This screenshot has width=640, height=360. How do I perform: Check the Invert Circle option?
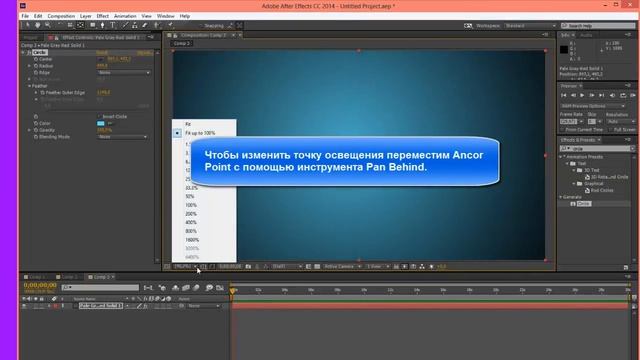pos(100,117)
